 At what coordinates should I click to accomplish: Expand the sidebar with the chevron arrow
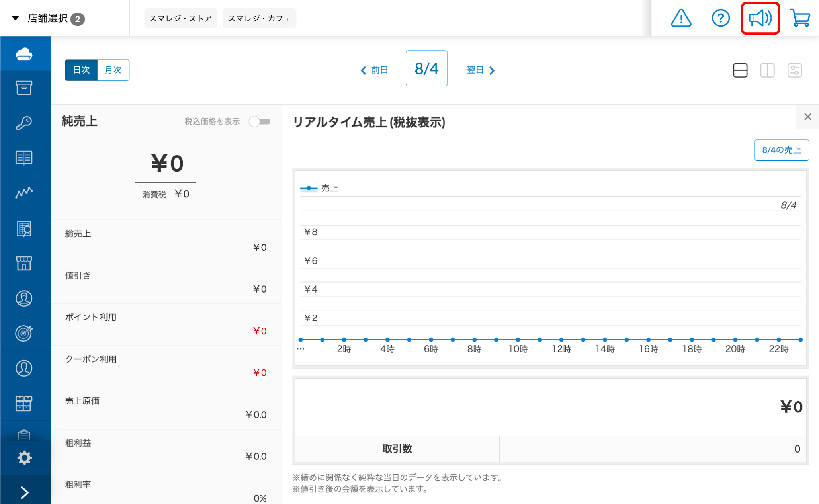(25, 492)
